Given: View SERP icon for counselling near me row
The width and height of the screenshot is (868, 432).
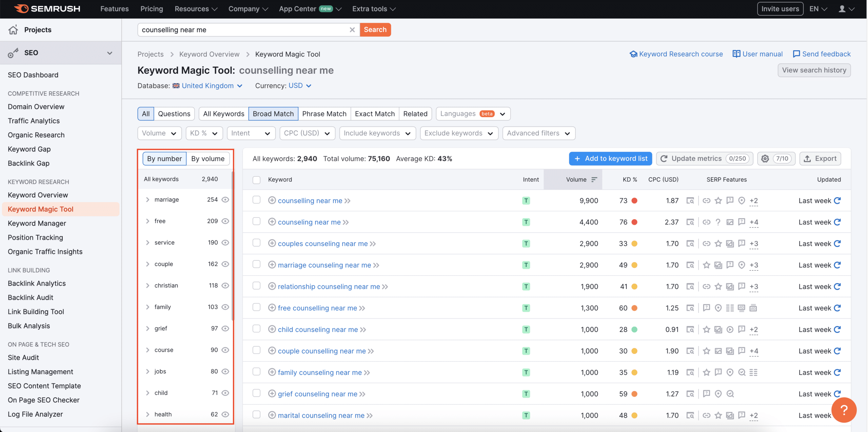Looking at the screenshot, I should tap(690, 201).
